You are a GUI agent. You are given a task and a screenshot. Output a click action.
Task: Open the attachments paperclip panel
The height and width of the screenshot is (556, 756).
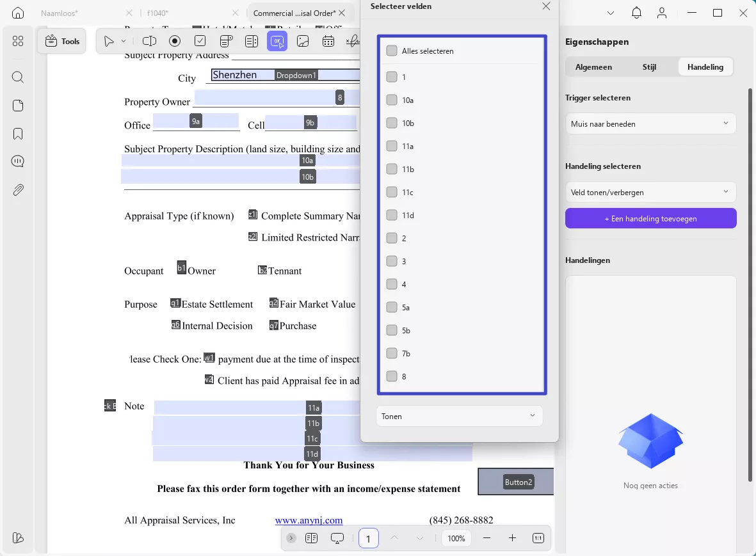18,190
